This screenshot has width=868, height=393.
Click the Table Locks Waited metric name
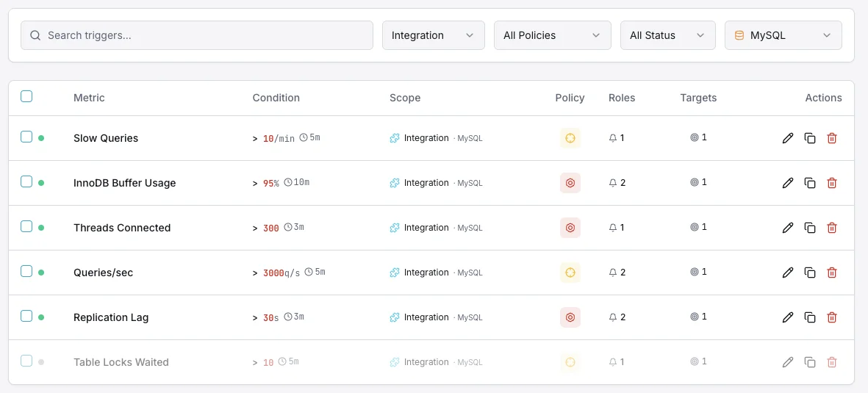tap(121, 363)
